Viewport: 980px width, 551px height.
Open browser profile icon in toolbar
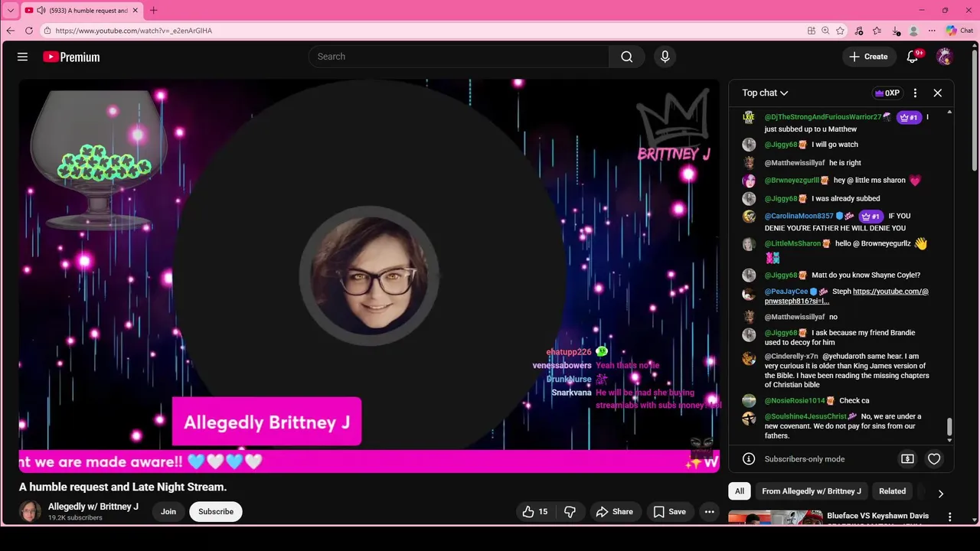(x=913, y=31)
